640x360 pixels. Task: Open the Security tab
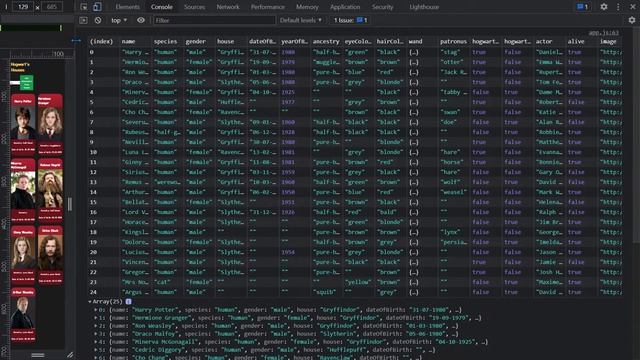click(x=382, y=7)
